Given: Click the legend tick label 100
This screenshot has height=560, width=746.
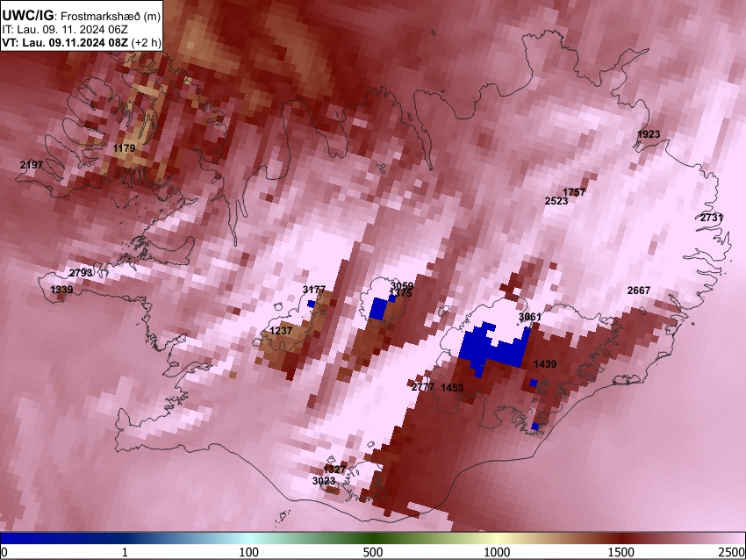Looking at the screenshot, I should (x=249, y=552).
